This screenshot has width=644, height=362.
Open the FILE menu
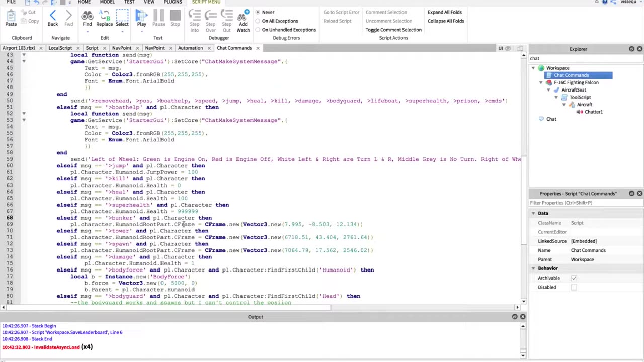point(11,2)
